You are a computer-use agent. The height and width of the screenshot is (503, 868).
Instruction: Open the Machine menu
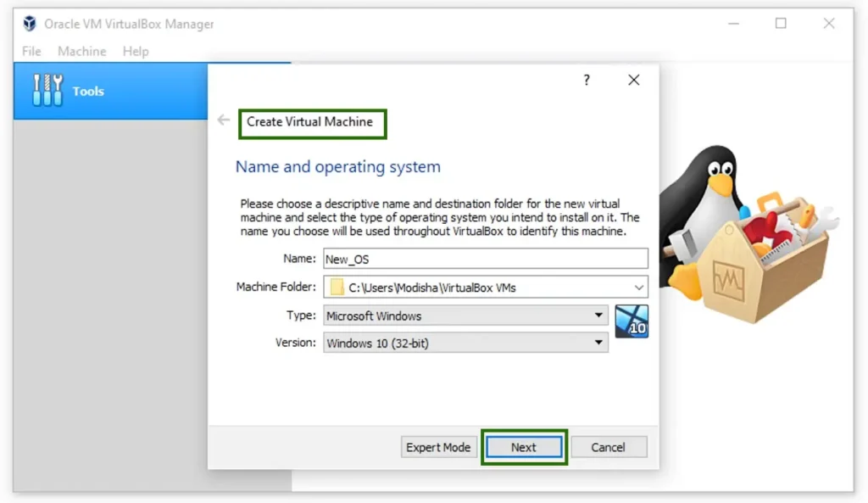coord(82,51)
